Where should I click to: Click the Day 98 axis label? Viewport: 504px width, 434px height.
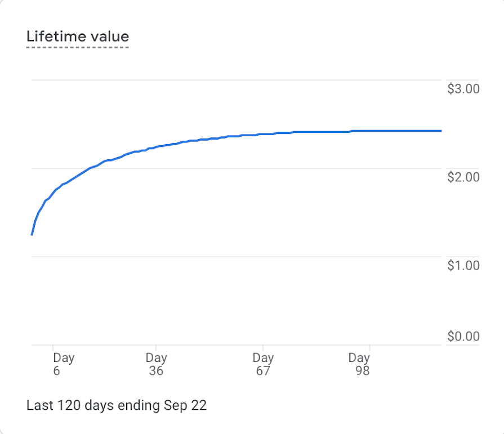(359, 364)
